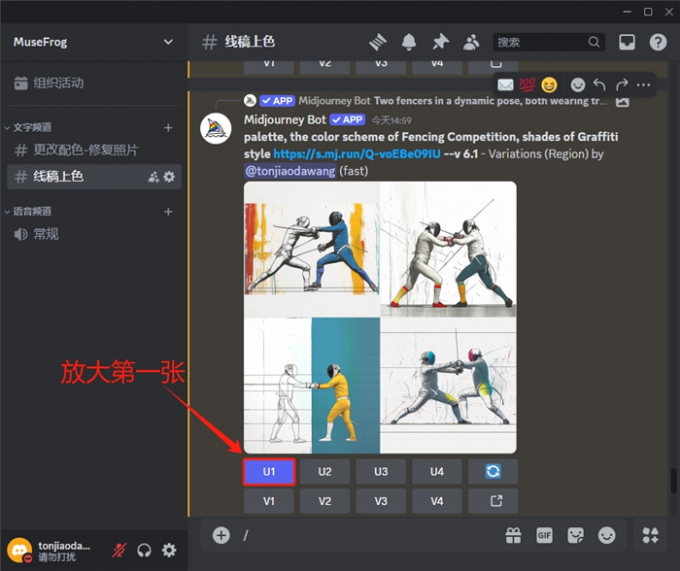The width and height of the screenshot is (680, 571).
Task: Open the s.mj.run link
Action: (x=357, y=154)
